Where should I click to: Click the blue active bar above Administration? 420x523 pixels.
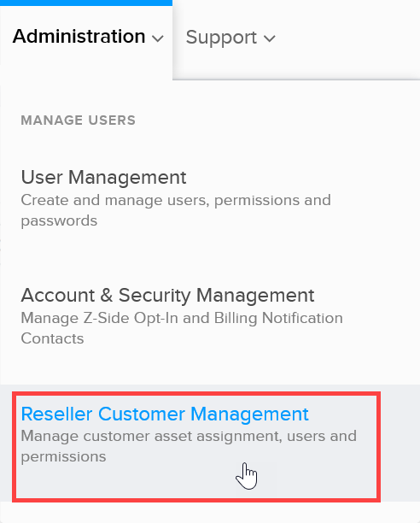pyautogui.click(x=86, y=3)
